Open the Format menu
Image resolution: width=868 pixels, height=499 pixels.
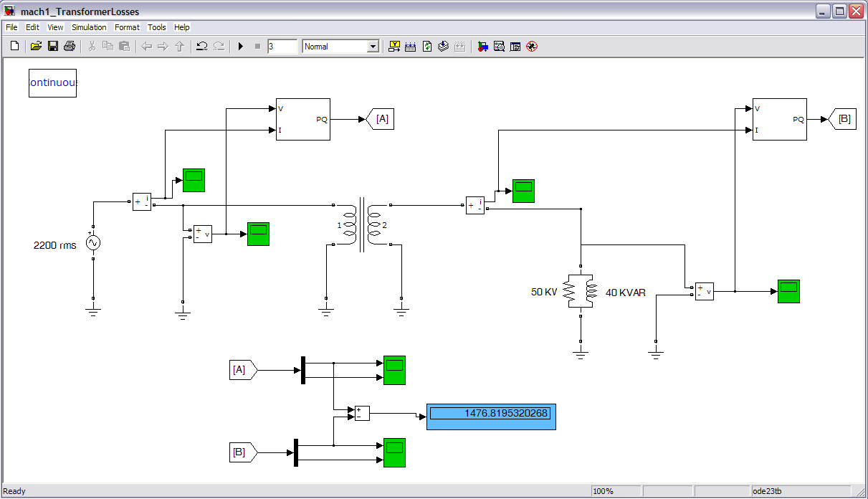pos(127,27)
